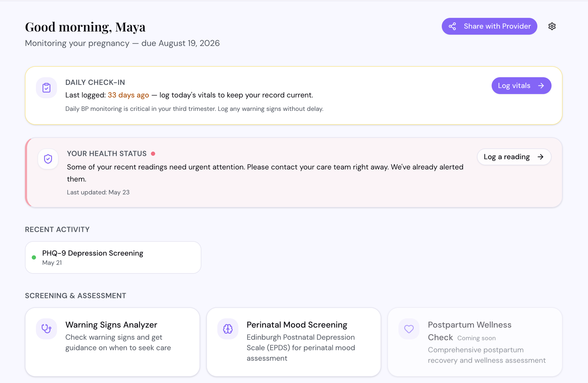This screenshot has height=383, width=588.
Task: Click the Log vitals button
Action: (x=521, y=86)
